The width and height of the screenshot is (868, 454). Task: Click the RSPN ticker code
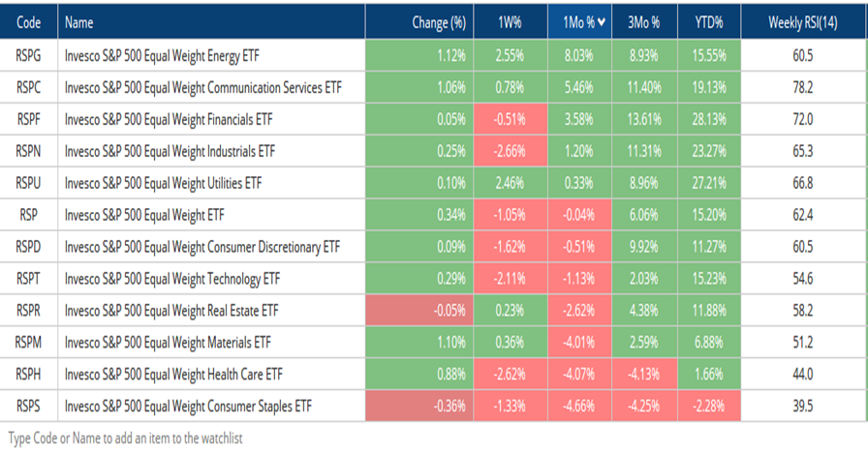(28, 151)
